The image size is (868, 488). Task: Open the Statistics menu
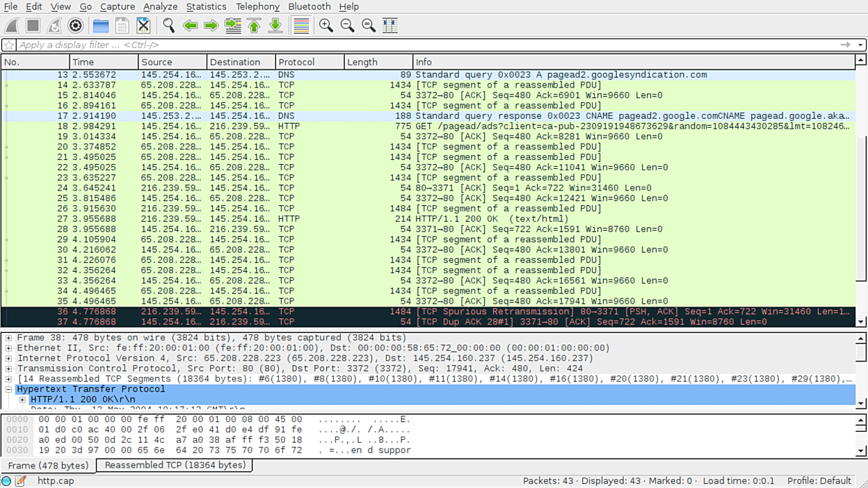(x=206, y=6)
